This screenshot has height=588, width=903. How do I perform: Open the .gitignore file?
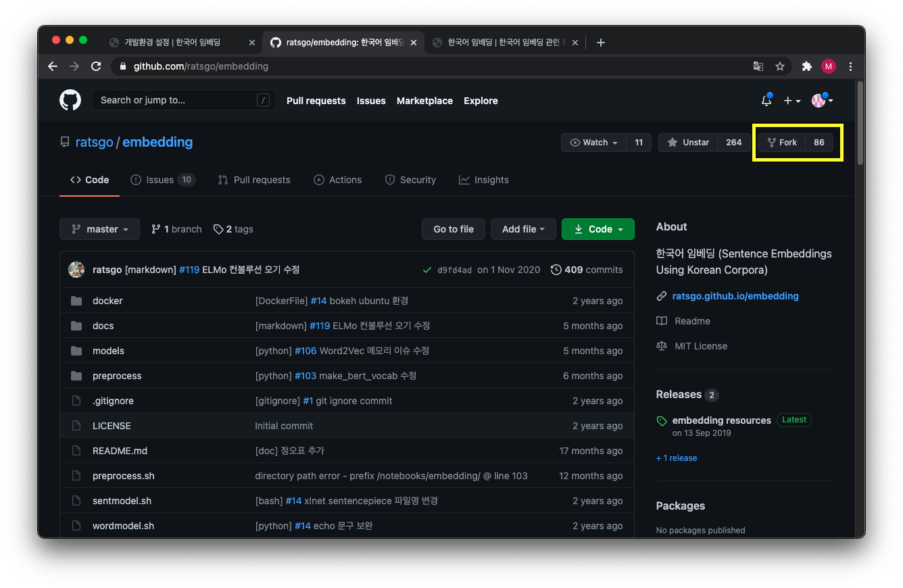113,401
